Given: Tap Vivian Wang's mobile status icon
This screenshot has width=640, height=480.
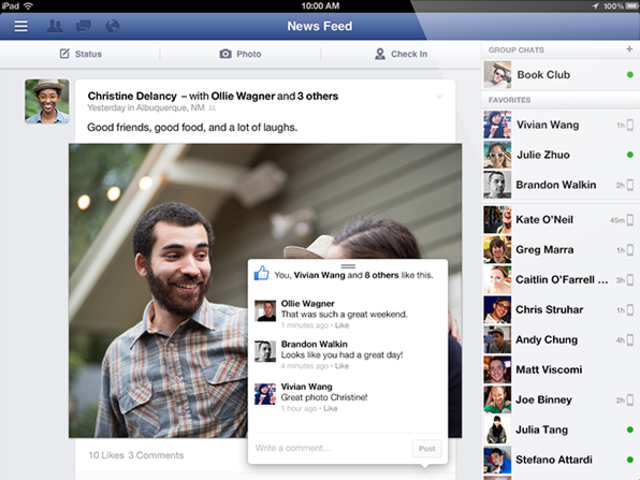Looking at the screenshot, I should point(630,125).
